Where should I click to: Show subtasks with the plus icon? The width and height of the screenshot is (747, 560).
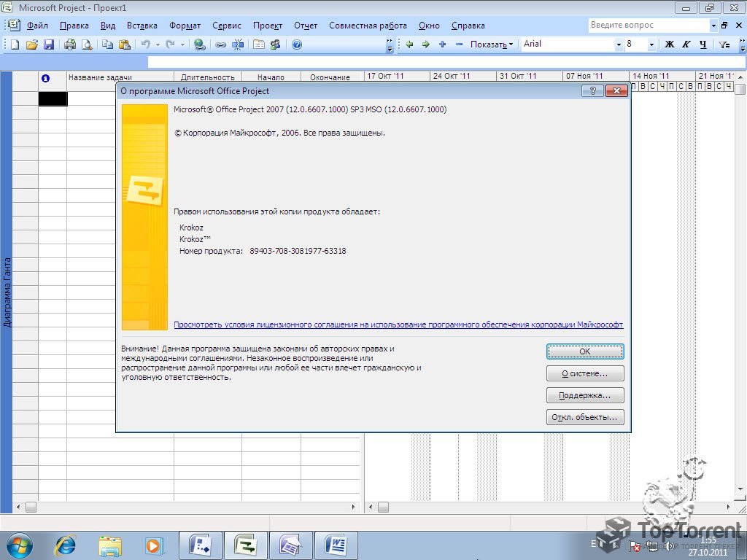443,44
